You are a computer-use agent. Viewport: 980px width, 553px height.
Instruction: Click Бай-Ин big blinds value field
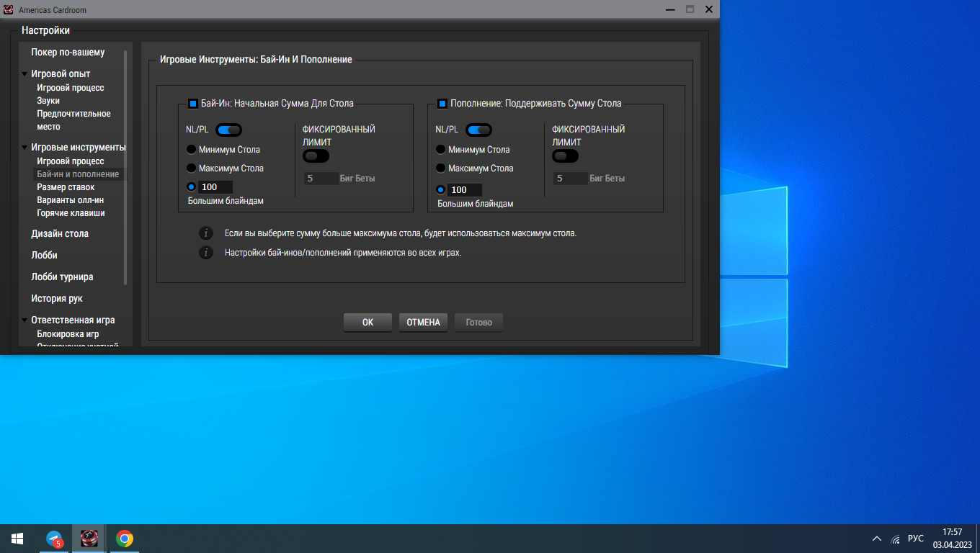(x=215, y=187)
